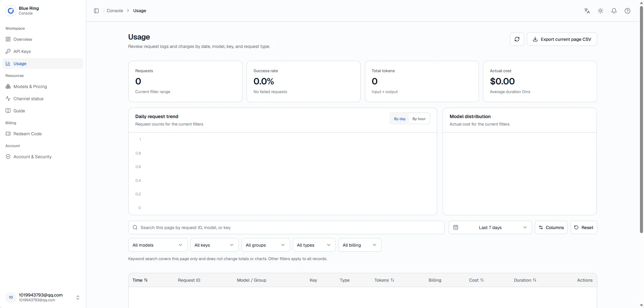Image resolution: width=644 pixels, height=308 pixels.
Task: Click the Columns button
Action: coord(551,227)
